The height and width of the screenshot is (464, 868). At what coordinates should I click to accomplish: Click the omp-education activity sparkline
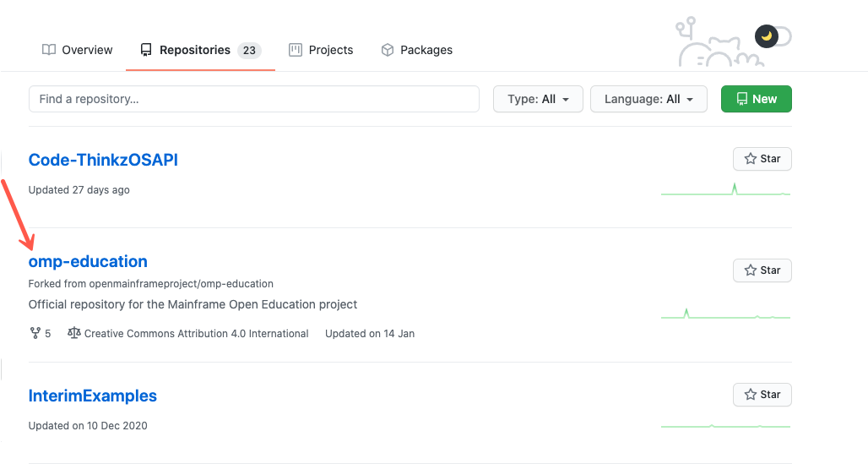pyautogui.click(x=726, y=314)
